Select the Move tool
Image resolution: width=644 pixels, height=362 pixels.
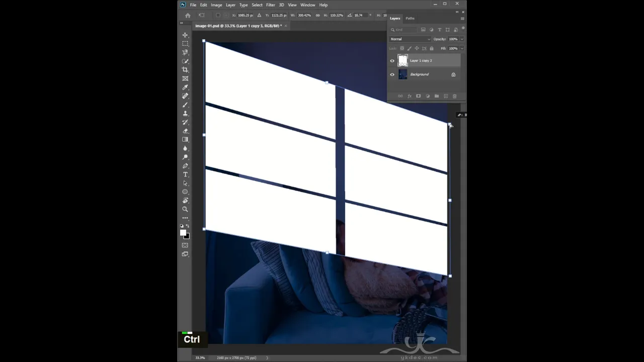(185, 35)
